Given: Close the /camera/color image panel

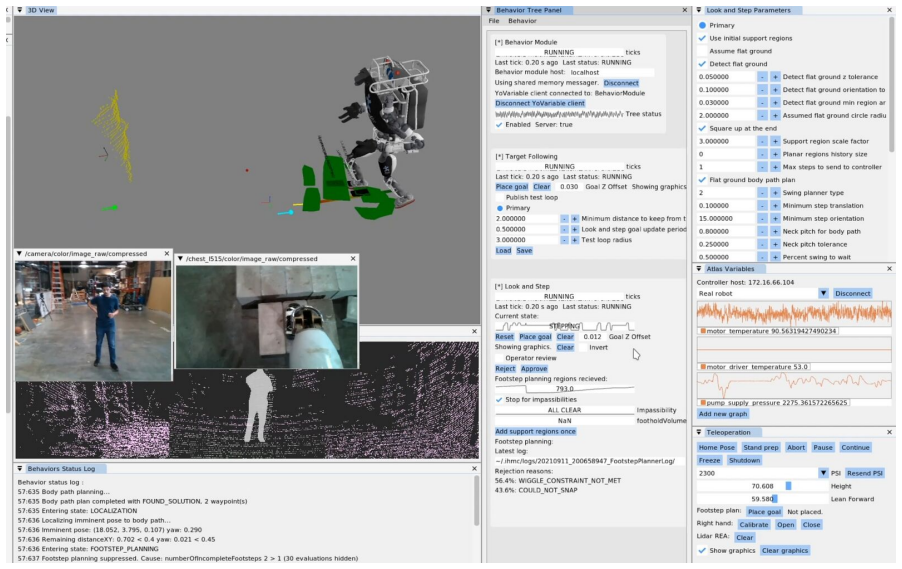Looking at the screenshot, I should (167, 254).
